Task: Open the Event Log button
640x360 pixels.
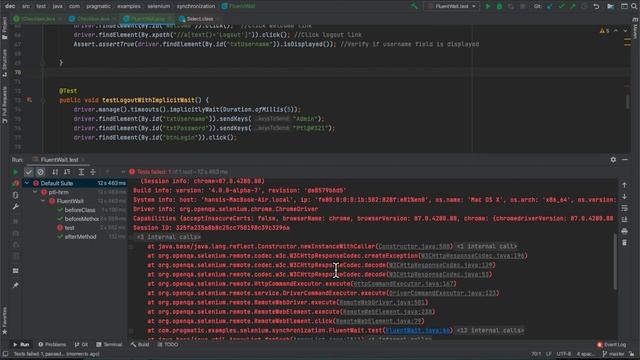Action: pyautogui.click(x=612, y=344)
